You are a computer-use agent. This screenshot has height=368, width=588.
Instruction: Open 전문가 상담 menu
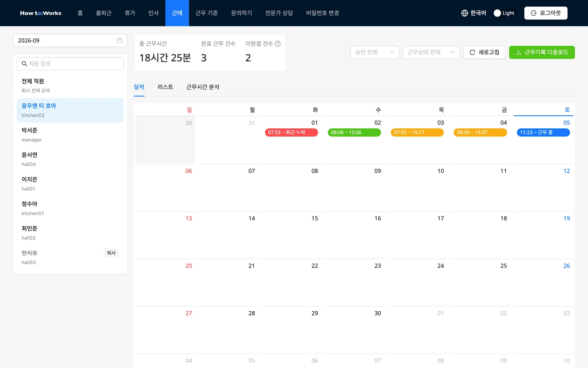click(279, 13)
